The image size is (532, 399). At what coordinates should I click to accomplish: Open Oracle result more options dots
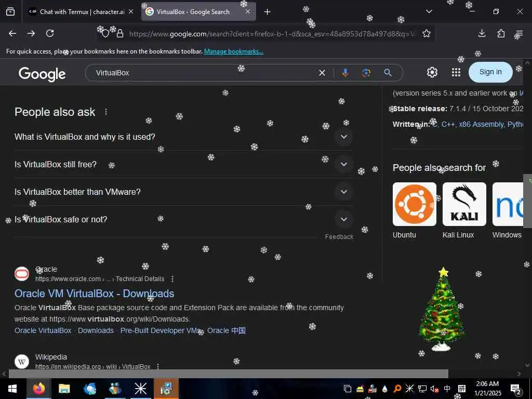pyautogui.click(x=172, y=279)
